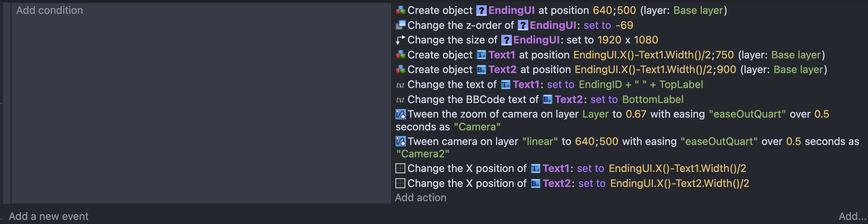Click the tween icon for "Camera2" action
This screenshot has height=224, width=868.
[x=401, y=142]
